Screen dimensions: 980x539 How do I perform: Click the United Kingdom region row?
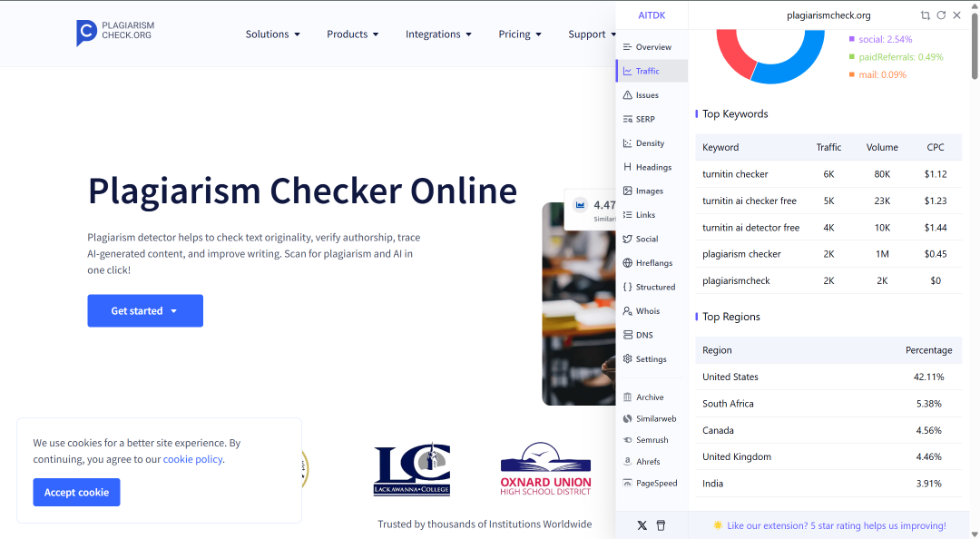828,457
